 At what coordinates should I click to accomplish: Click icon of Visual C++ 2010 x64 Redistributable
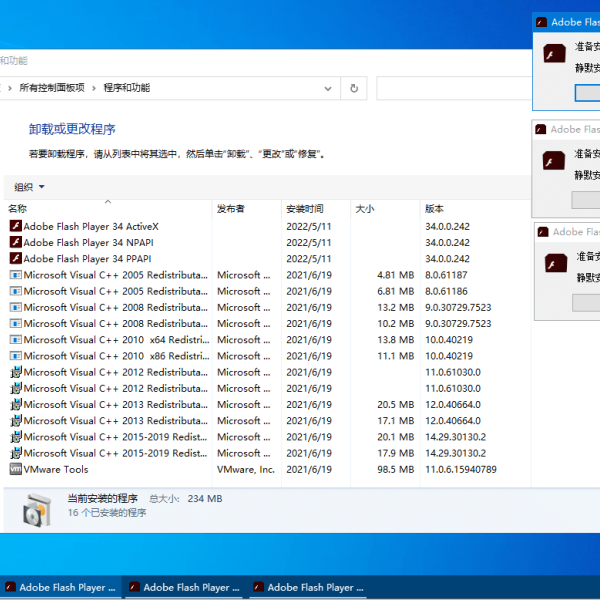click(15, 339)
